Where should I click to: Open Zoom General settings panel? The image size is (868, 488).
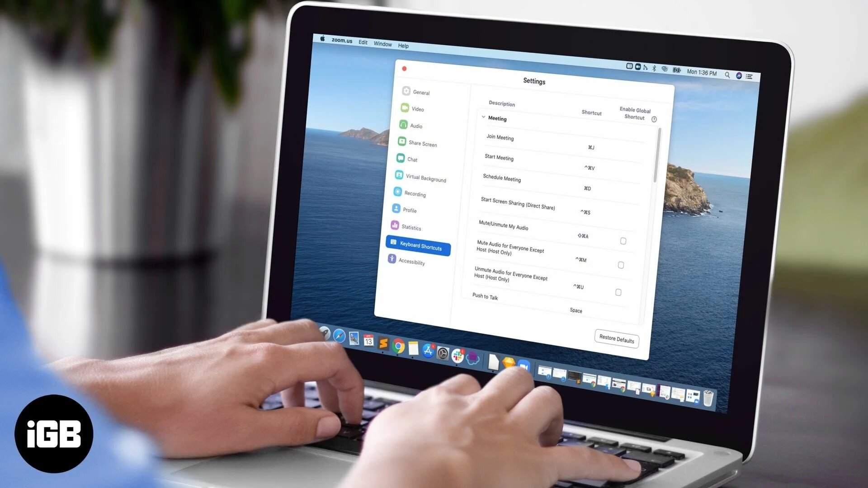[421, 92]
